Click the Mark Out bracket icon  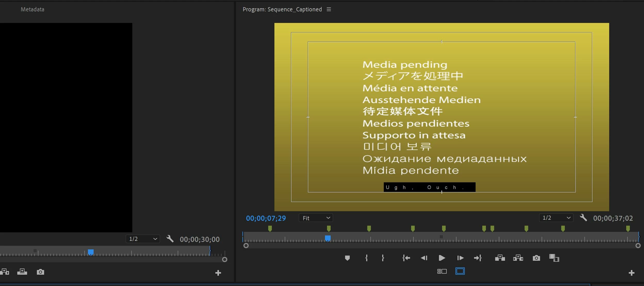(x=383, y=258)
